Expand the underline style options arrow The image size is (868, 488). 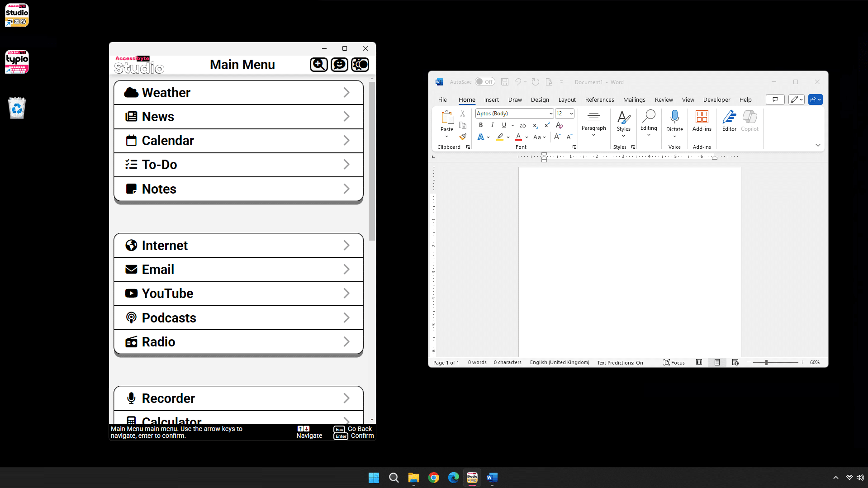tap(512, 125)
